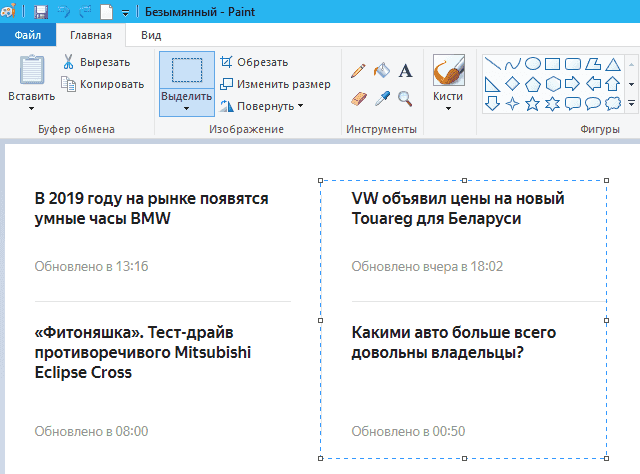Click Обрезать to crop image
The image size is (640, 474).
point(255,62)
